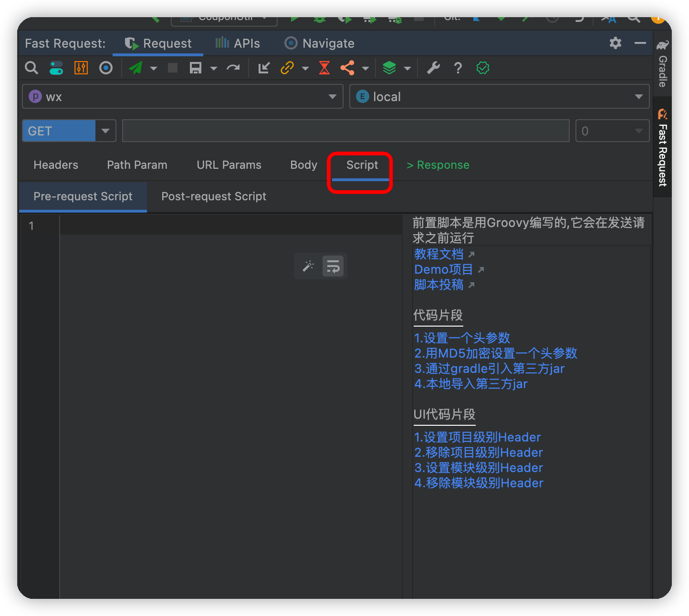
Task: Open the local environment dropdown
Action: (638, 96)
